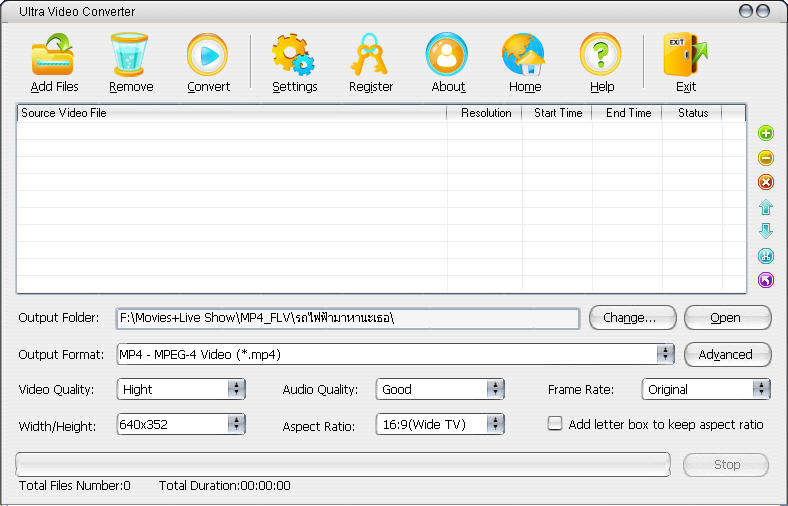788x506 pixels.
Task: Click the Start Time column header
Action: (x=557, y=113)
